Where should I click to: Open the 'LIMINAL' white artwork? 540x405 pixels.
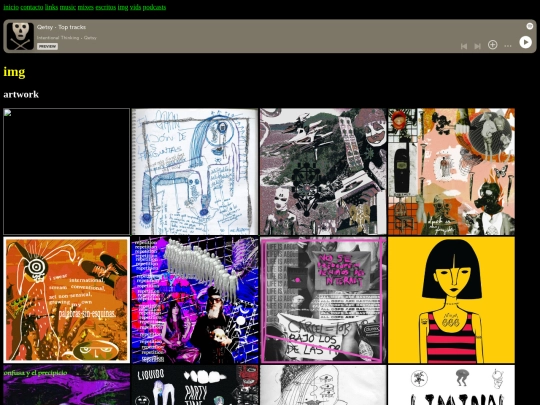click(x=451, y=385)
